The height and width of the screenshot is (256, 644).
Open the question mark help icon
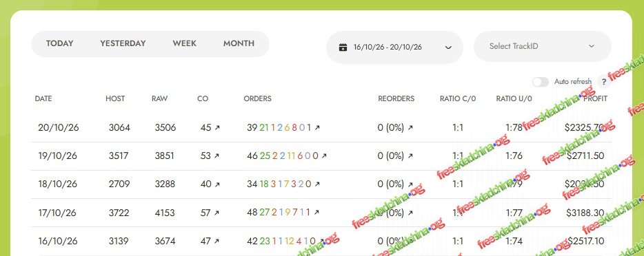pyautogui.click(x=604, y=83)
